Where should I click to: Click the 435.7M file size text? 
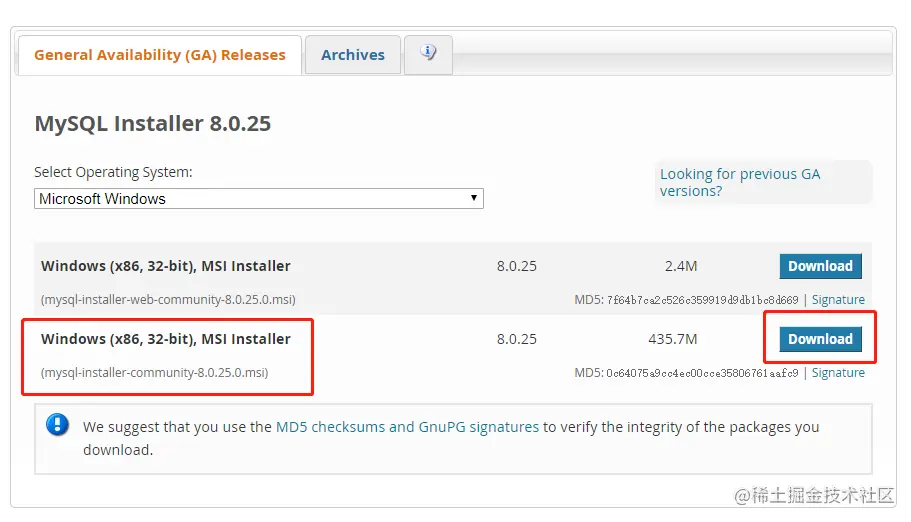coord(673,339)
